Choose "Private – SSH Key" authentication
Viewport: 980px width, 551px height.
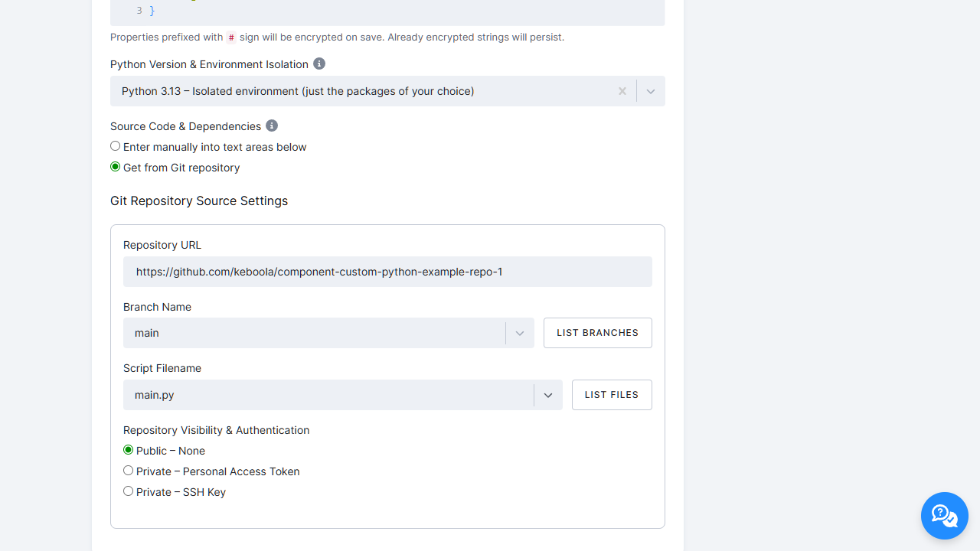coord(128,491)
